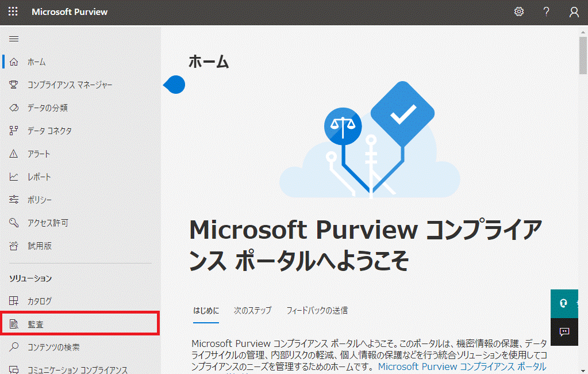Click the データ コネクタ connector icon
Image resolution: width=588 pixels, height=374 pixels.
tap(14, 131)
